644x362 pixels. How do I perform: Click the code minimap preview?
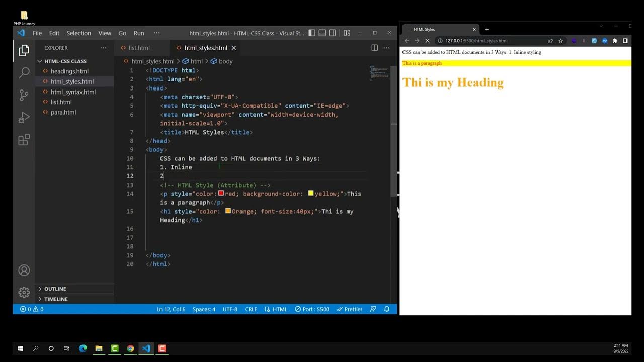pos(379,73)
